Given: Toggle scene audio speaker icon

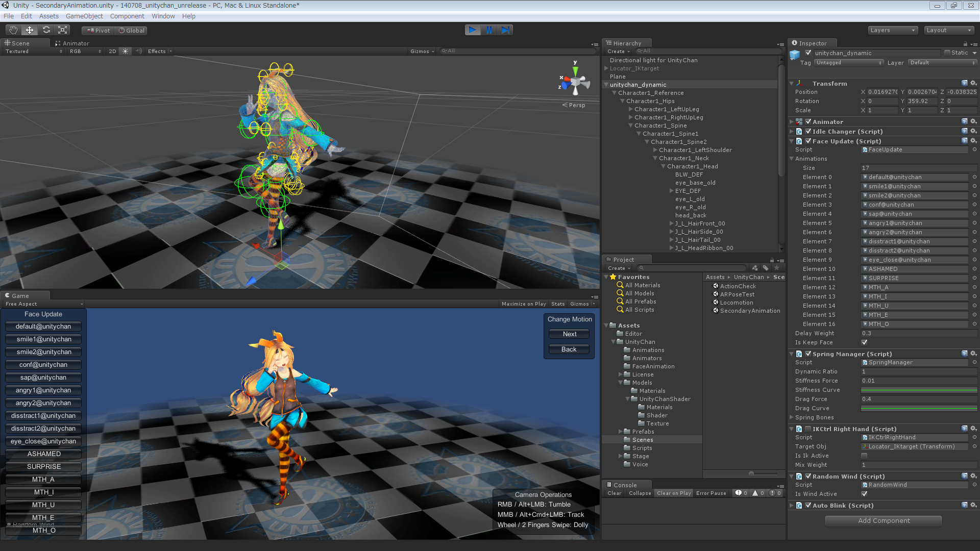Looking at the screenshot, I should pos(138,52).
